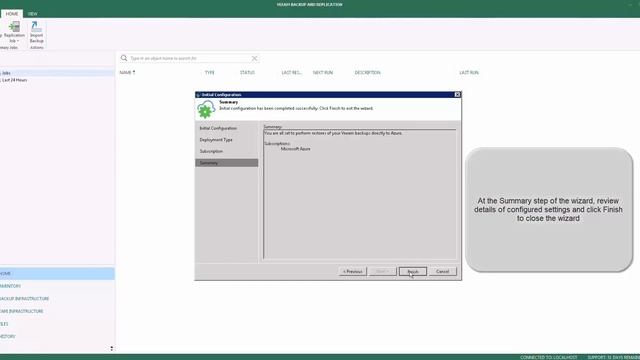Click the SUPPORT days remaining status text
640x360 pixels.
point(613,357)
